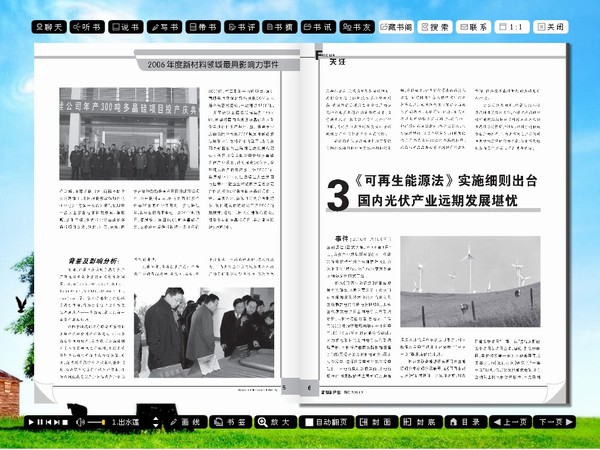The height and width of the screenshot is (450, 600).
Task: Skip to the previous music track
Action: pos(49,422)
